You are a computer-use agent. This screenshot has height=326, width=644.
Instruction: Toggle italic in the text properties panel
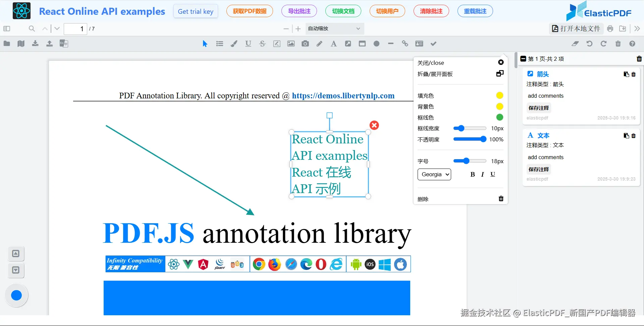[x=483, y=174]
